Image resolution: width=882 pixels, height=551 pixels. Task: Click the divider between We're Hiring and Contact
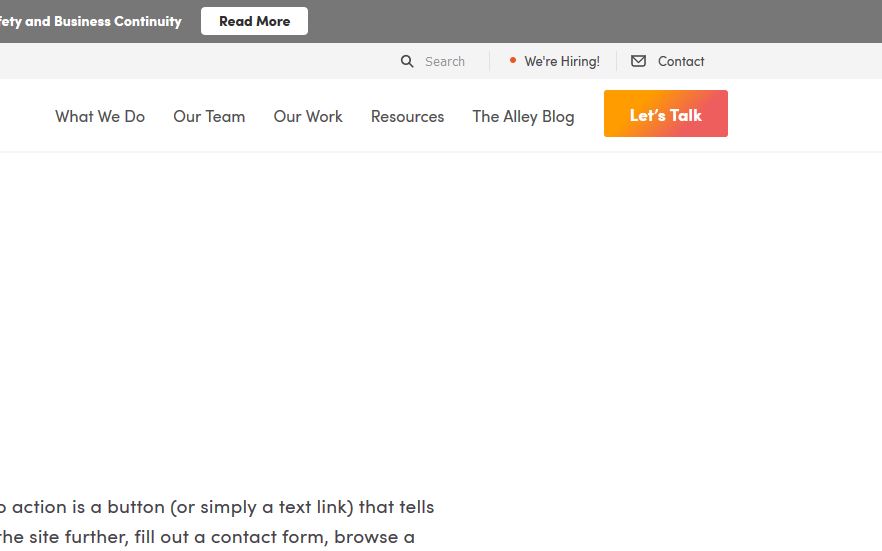click(616, 61)
